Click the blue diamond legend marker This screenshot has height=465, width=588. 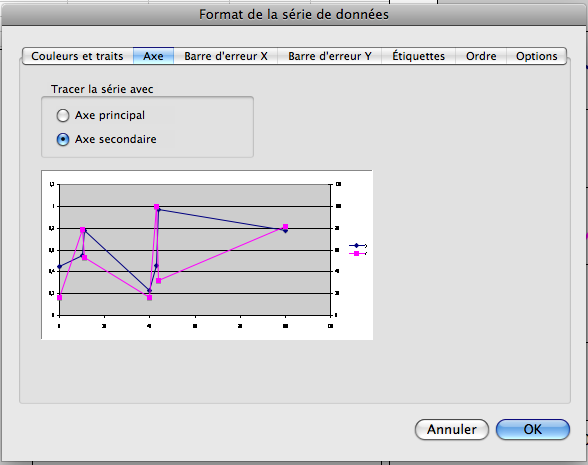tap(356, 246)
